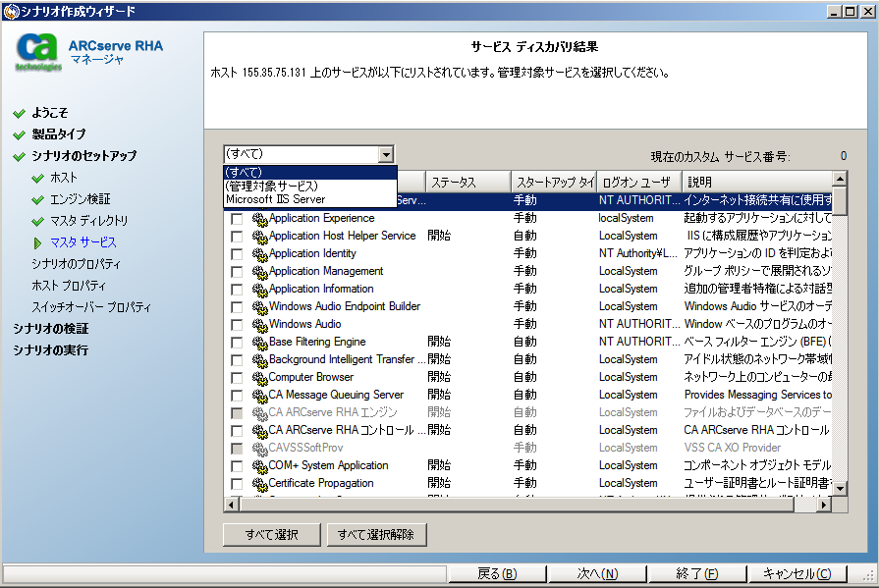The height and width of the screenshot is (588, 879).
Task: Click the service filter dropdown arrow
Action: [387, 155]
